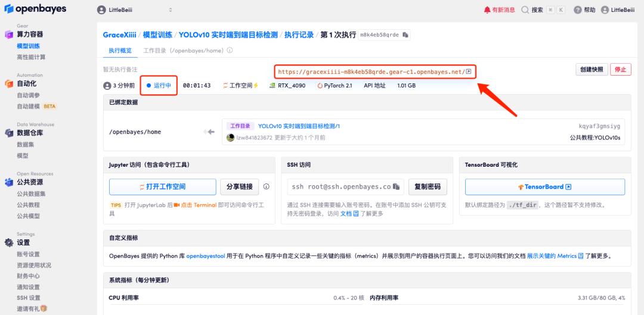The height and width of the screenshot is (315, 644).
Task: Click the 设置 gear icon
Action: pyautogui.click(x=9, y=242)
